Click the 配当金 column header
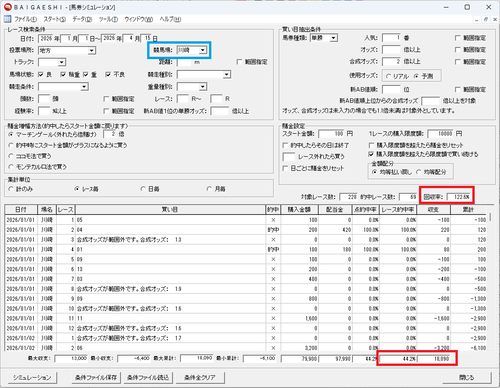This screenshot has width=500, height=388. point(335,210)
